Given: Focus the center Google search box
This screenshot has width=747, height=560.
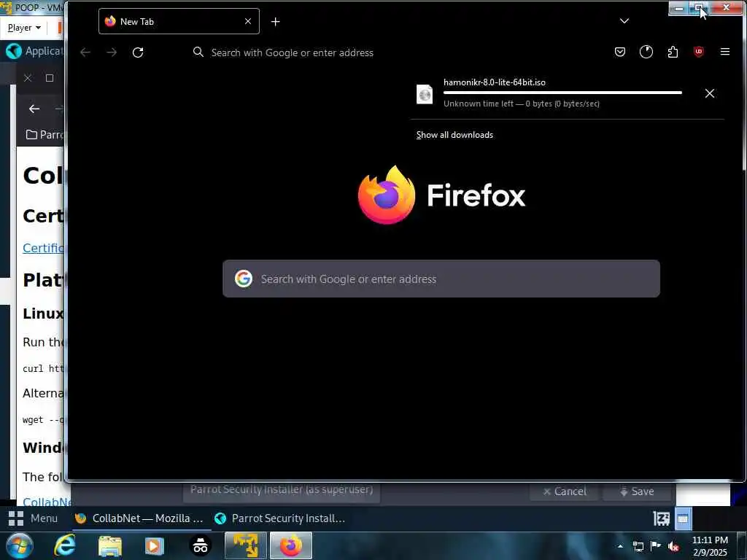Looking at the screenshot, I should pyautogui.click(x=441, y=279).
